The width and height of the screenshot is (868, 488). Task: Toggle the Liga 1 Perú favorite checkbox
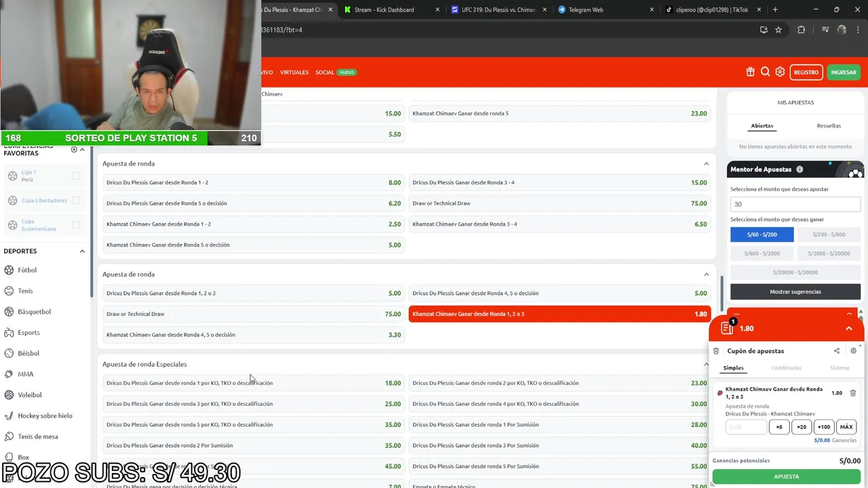pos(76,176)
